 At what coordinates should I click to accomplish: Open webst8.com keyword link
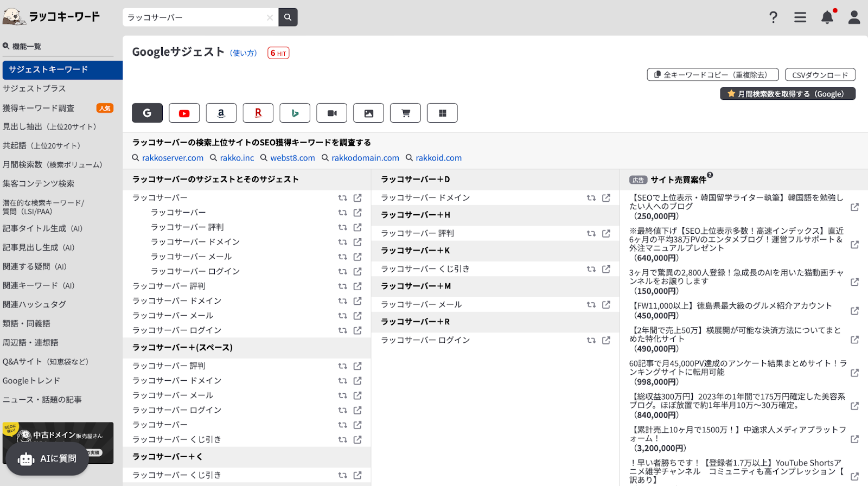tap(292, 158)
